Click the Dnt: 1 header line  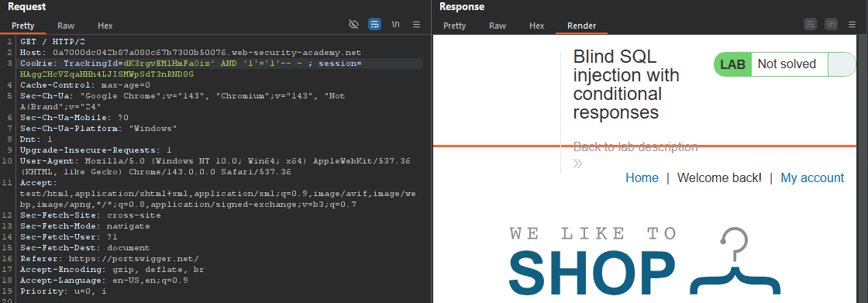[36, 139]
